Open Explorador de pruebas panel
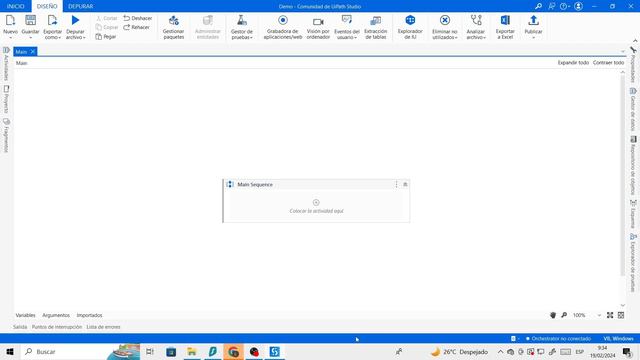Screen dimensions: 640x360 [x=633, y=262]
